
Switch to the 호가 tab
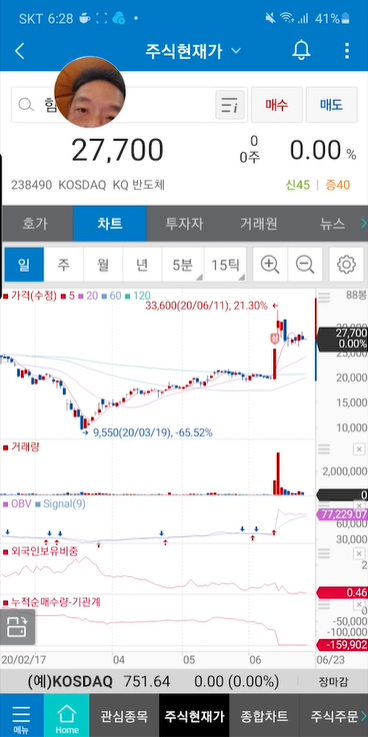point(35,223)
